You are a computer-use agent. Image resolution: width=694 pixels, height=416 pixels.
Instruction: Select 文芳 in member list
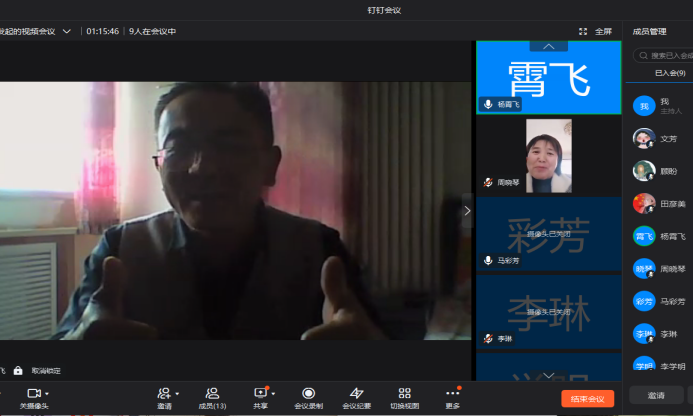pyautogui.click(x=659, y=139)
